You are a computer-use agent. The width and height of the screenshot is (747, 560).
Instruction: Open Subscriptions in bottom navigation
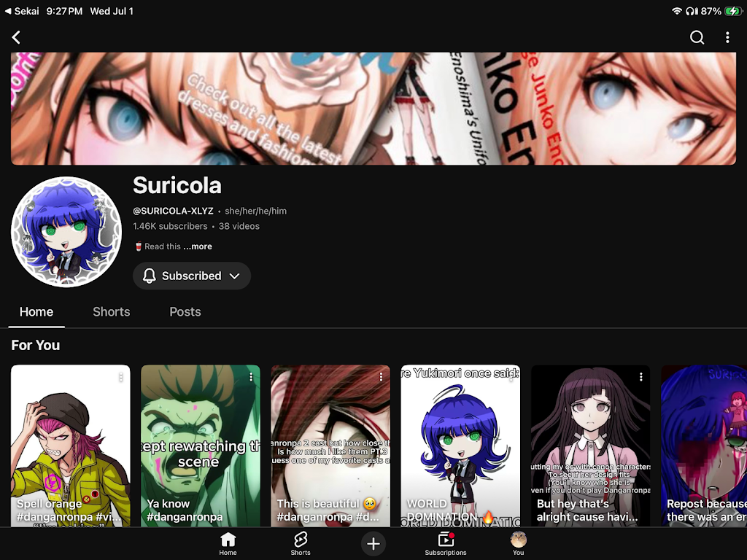pyautogui.click(x=446, y=543)
